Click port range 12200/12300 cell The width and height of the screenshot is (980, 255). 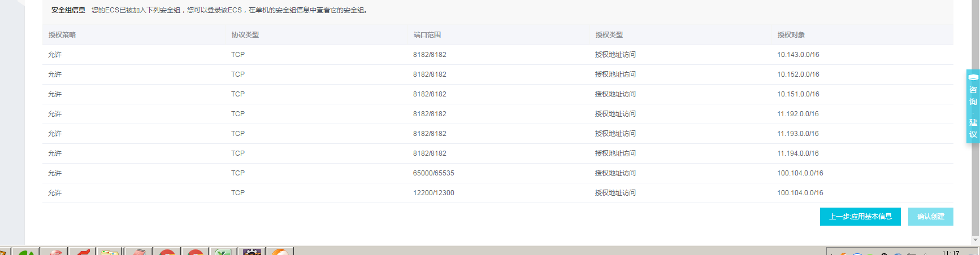tap(433, 193)
